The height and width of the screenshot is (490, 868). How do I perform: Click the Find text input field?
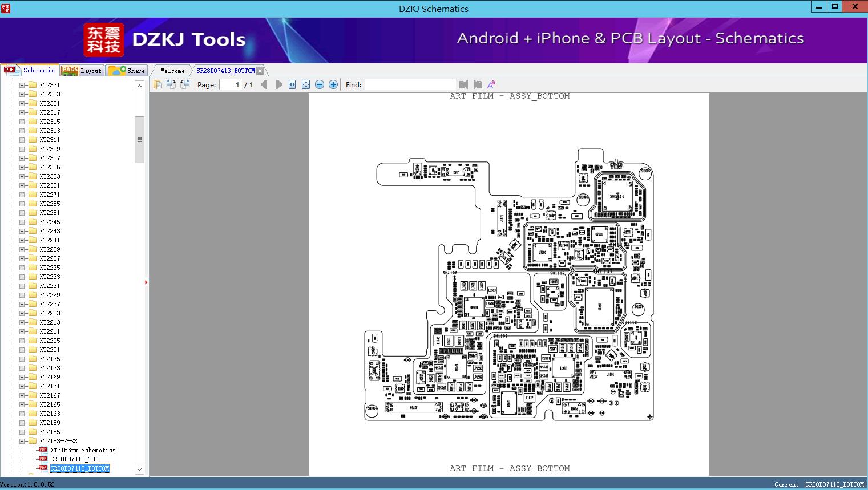coord(410,84)
